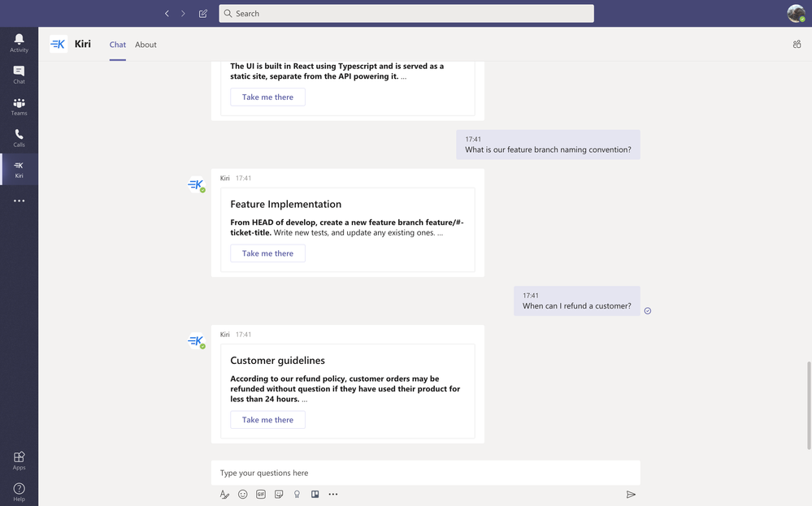Switch to the About tab
The image size is (812, 506).
(145, 45)
